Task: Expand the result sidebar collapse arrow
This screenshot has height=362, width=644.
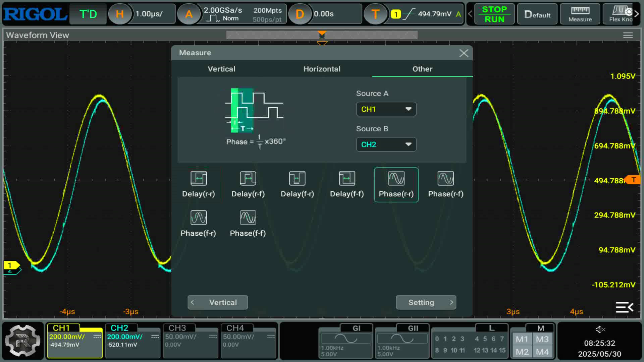Action: pos(624,307)
